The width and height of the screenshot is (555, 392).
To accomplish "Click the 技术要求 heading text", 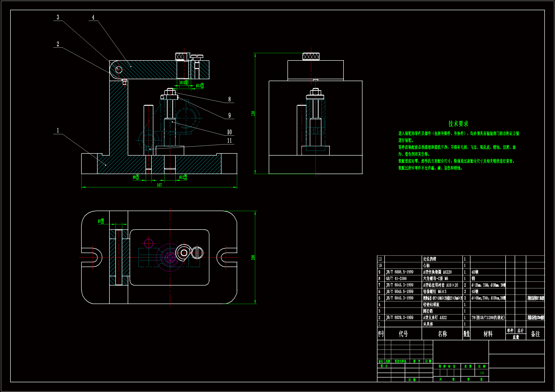I will click(x=458, y=124).
